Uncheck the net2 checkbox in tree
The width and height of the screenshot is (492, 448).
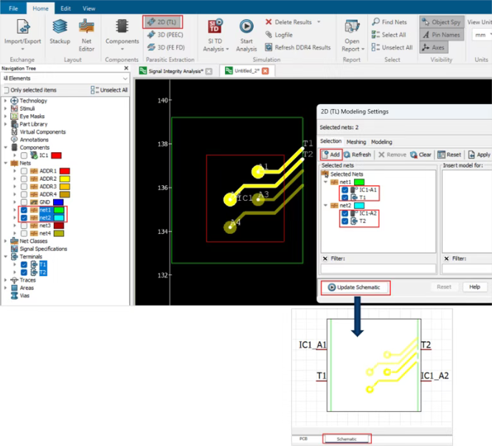coord(24,218)
